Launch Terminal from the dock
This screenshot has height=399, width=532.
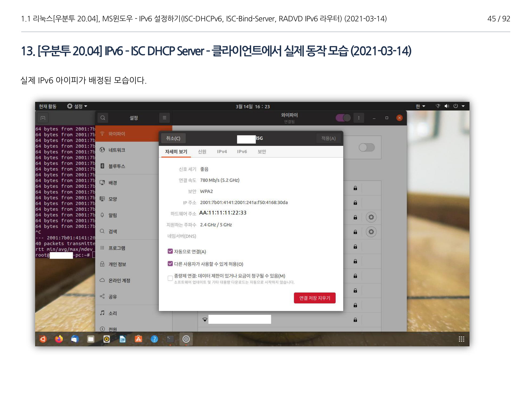coord(170,339)
